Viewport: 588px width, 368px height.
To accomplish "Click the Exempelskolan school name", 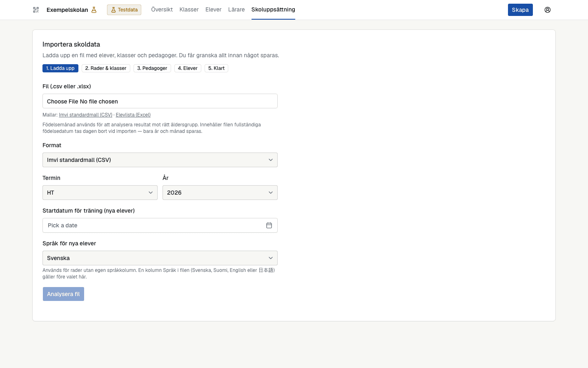I will [67, 10].
